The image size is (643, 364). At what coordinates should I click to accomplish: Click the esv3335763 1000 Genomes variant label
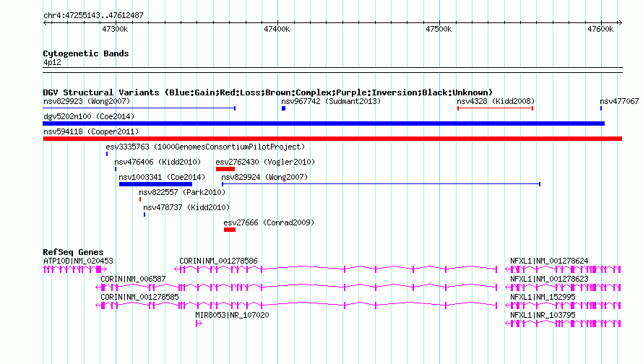pos(205,147)
